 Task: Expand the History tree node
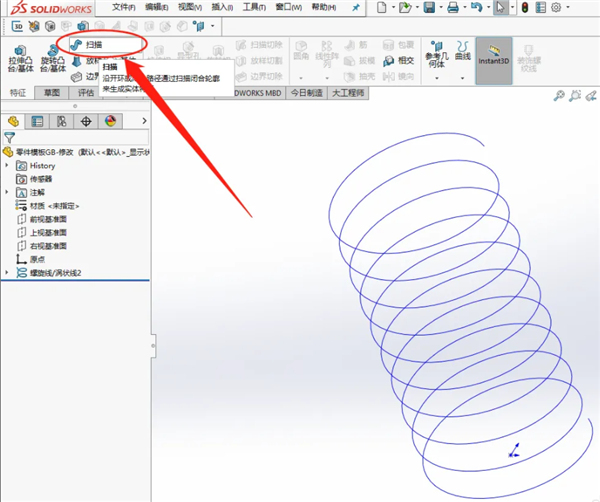click(x=8, y=166)
